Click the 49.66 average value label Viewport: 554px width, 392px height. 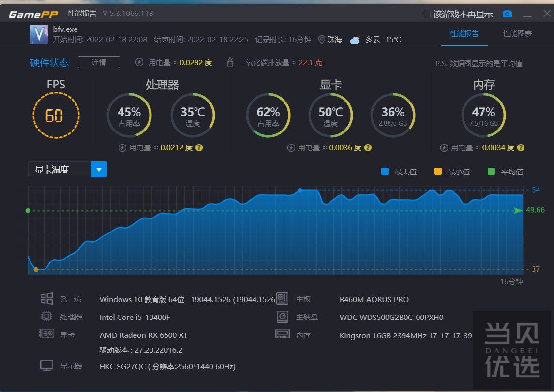(535, 210)
